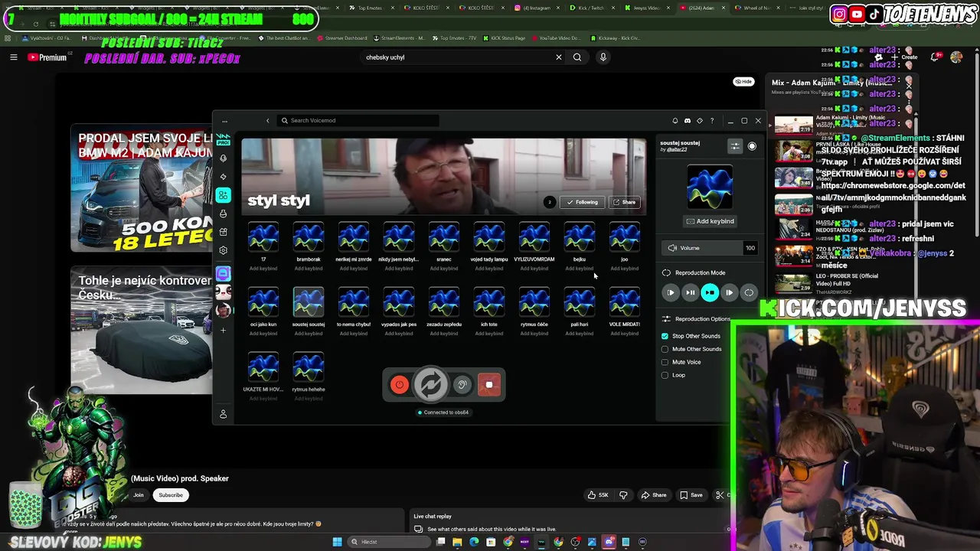Open Voicemod settings gear
Viewport: 980px width, 551px height.
pyautogui.click(x=223, y=250)
